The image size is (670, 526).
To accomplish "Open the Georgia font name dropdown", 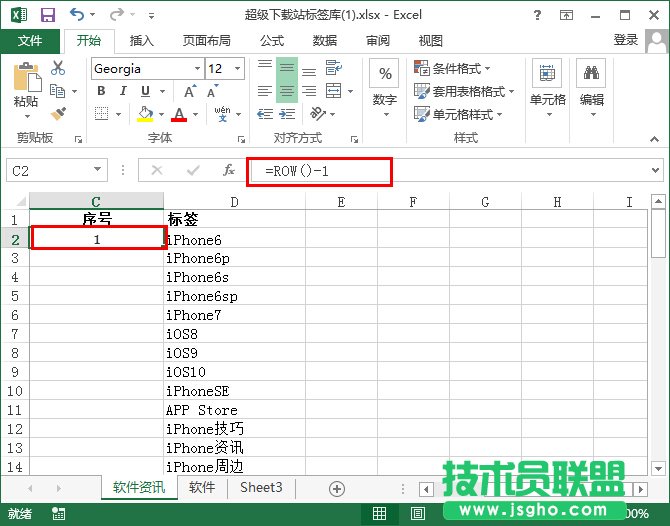I will coord(196,69).
